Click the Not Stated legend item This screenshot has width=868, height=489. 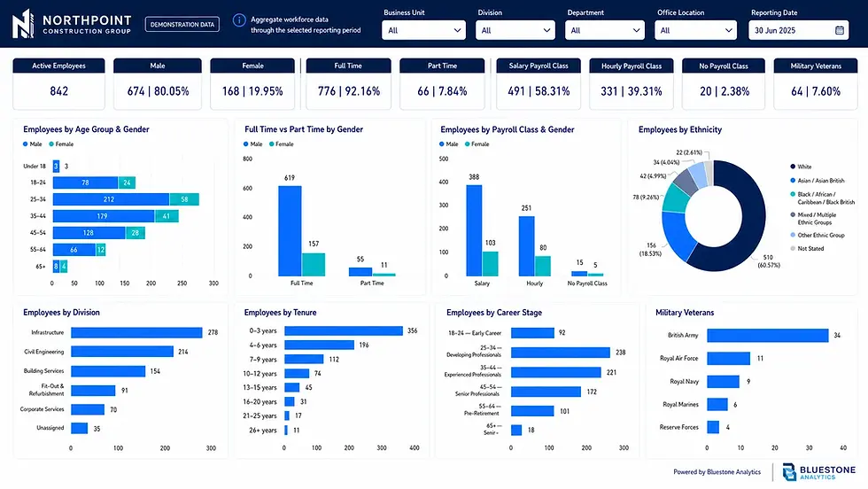(807, 249)
